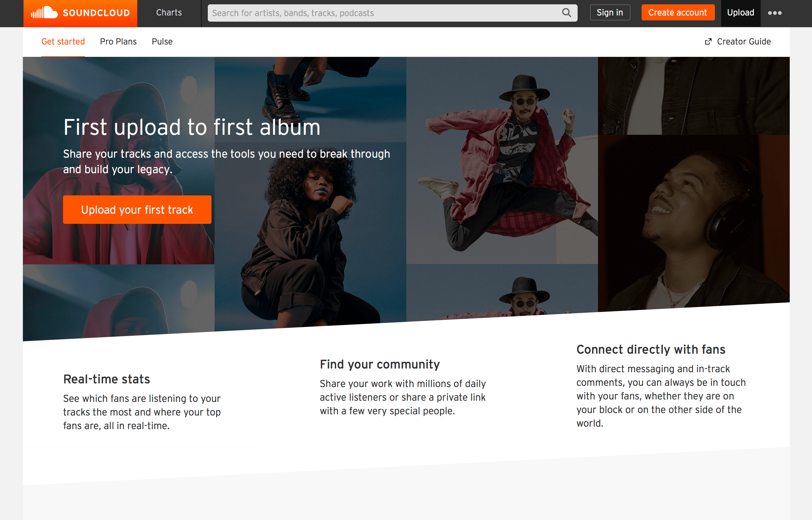Image resolution: width=812 pixels, height=520 pixels.
Task: Open the Upload page in header
Action: tap(740, 13)
